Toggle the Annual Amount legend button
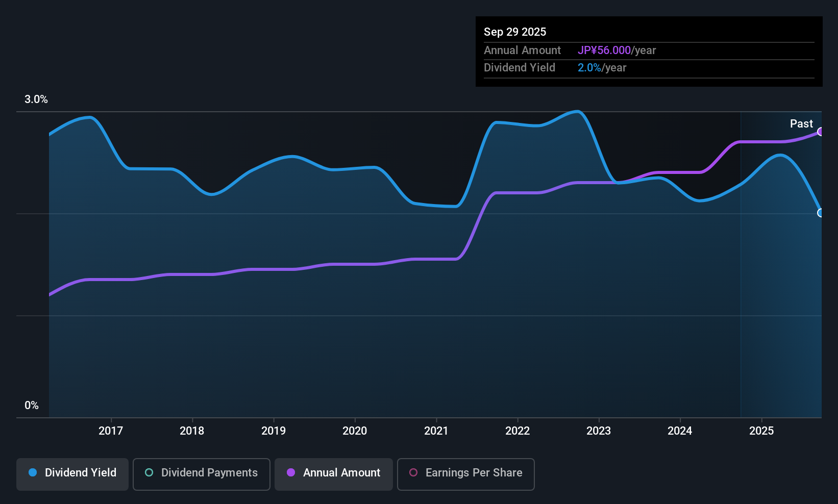This screenshot has width=838, height=504. pyautogui.click(x=334, y=473)
